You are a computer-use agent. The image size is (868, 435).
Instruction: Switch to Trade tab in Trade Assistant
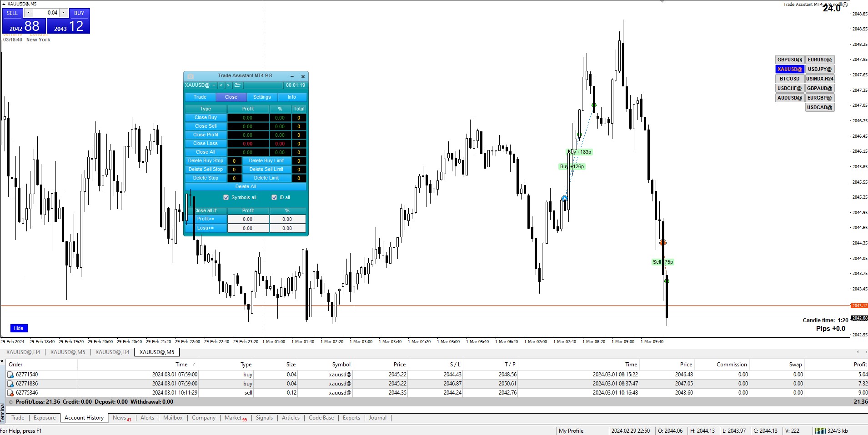point(200,97)
